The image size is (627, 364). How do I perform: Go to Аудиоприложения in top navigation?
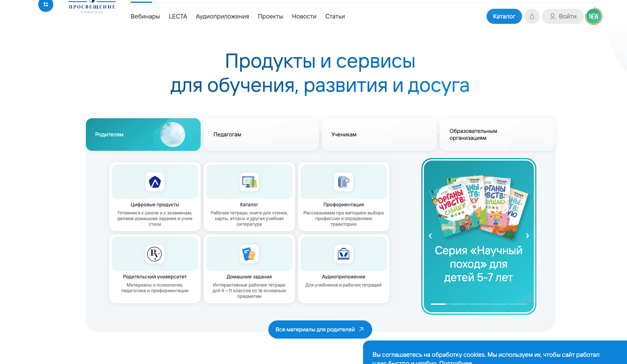222,16
